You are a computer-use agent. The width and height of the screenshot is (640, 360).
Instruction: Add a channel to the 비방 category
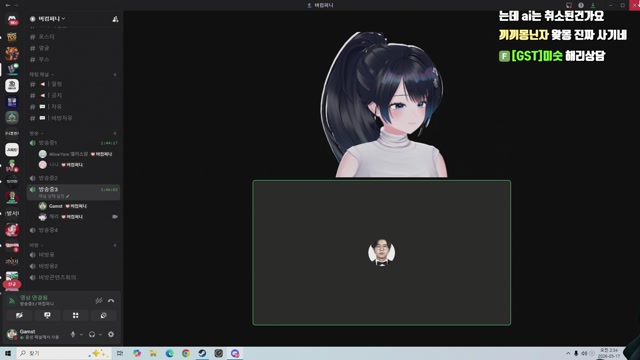click(115, 245)
